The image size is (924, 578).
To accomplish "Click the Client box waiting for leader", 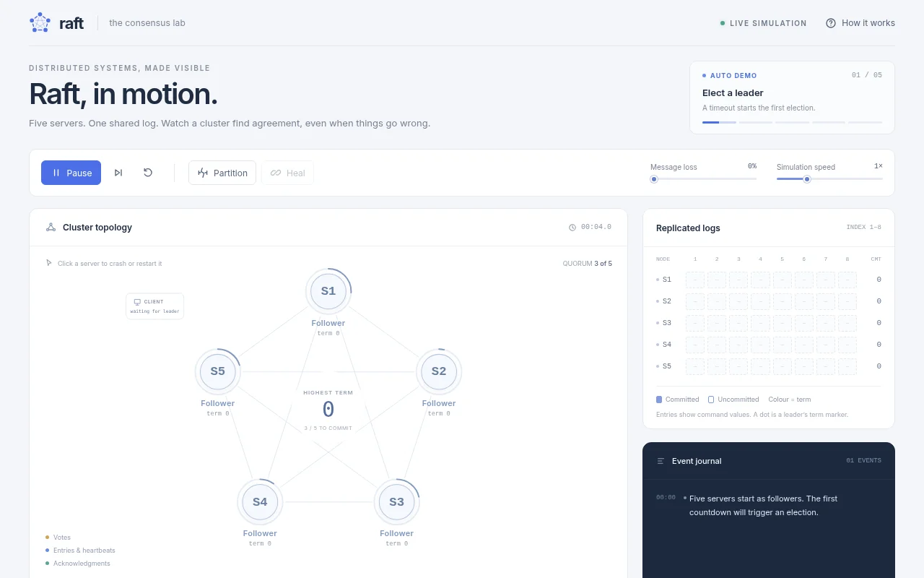I will [154, 306].
